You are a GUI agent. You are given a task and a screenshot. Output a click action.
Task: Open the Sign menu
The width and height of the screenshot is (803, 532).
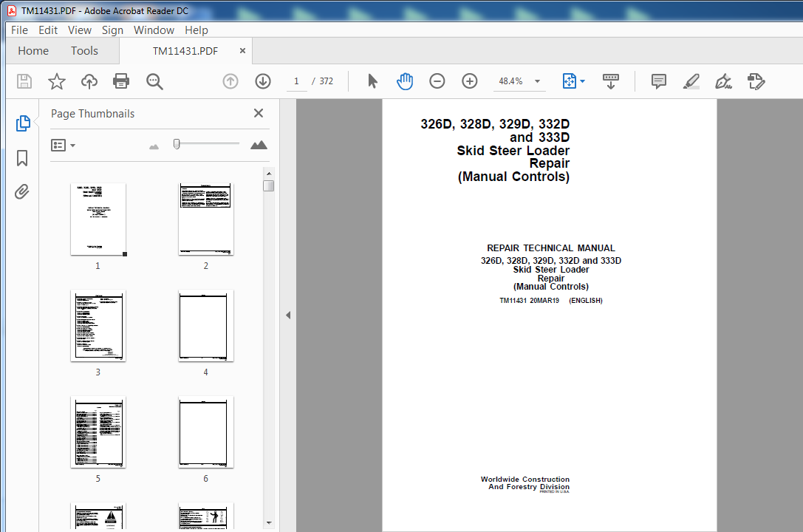click(x=112, y=30)
